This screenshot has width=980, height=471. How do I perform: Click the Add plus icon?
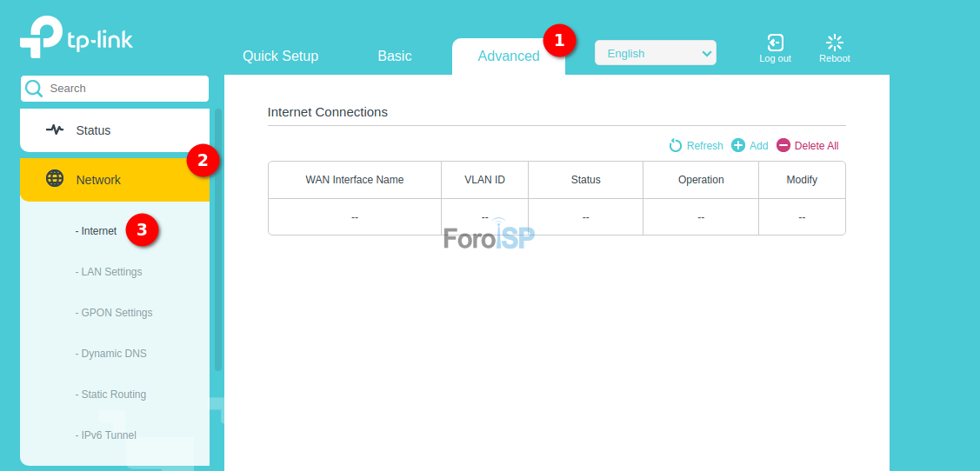[738, 145]
